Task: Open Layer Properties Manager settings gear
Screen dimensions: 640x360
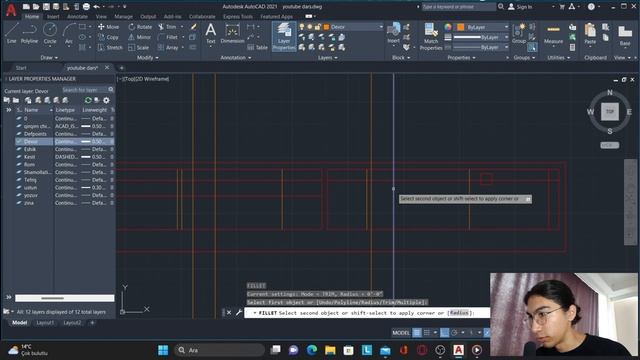Action: pos(106,100)
